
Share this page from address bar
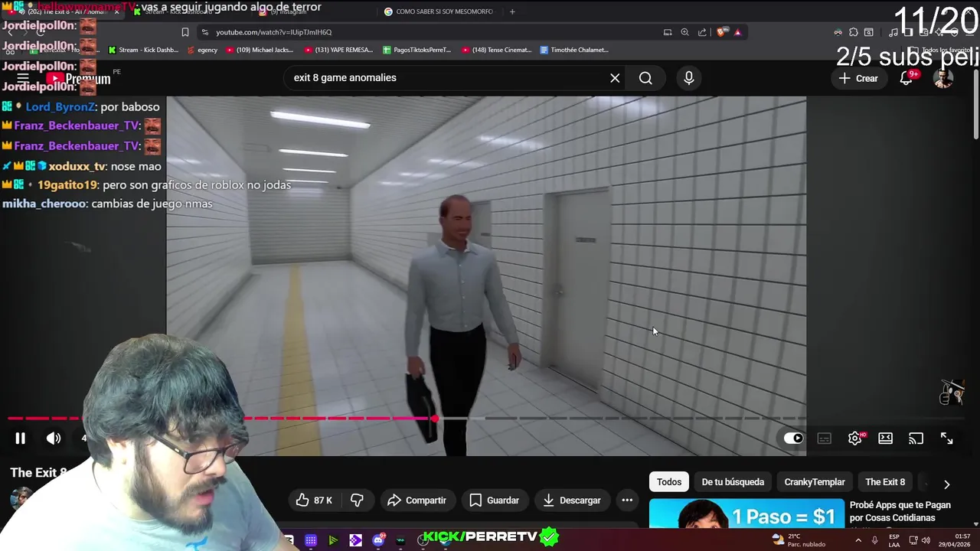[x=702, y=32]
